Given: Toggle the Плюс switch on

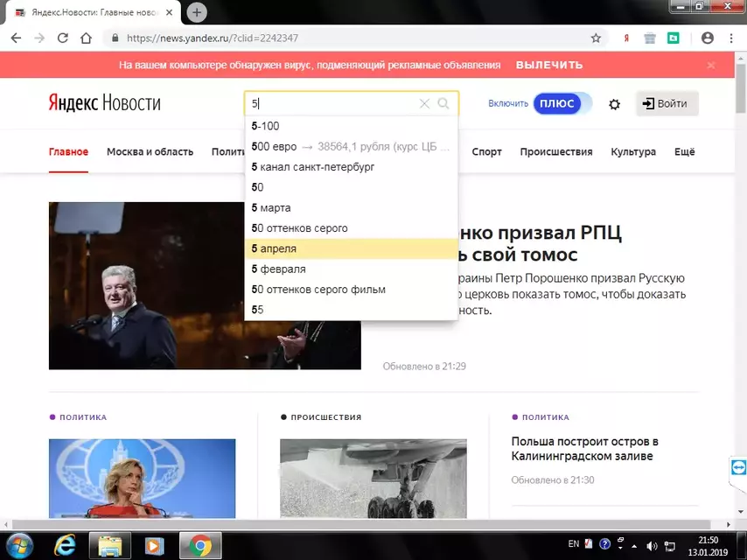Looking at the screenshot, I should click(562, 103).
